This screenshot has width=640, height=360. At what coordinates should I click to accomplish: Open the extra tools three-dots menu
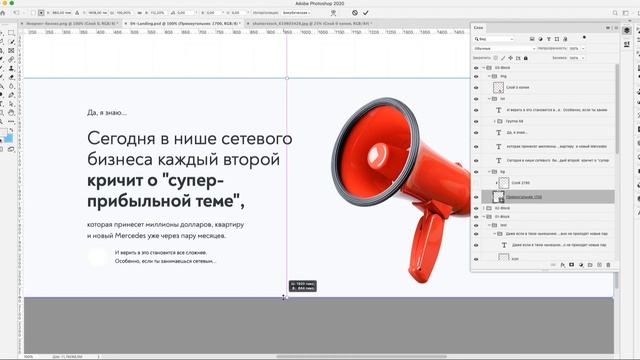(11, 122)
